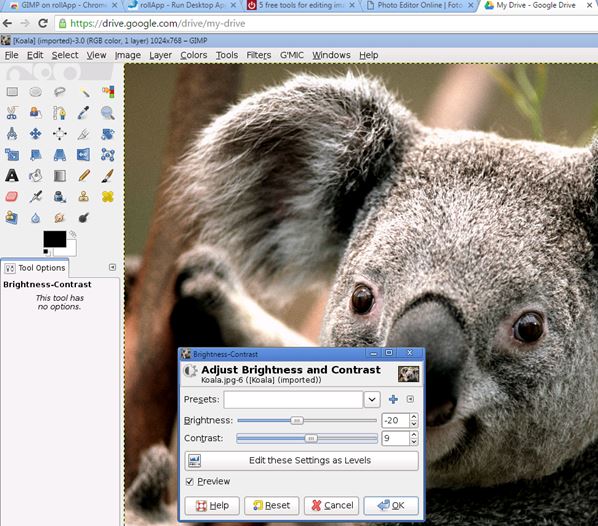Image resolution: width=598 pixels, height=526 pixels.
Task: Open the Tool Options panel menu button
Action: click(112, 267)
